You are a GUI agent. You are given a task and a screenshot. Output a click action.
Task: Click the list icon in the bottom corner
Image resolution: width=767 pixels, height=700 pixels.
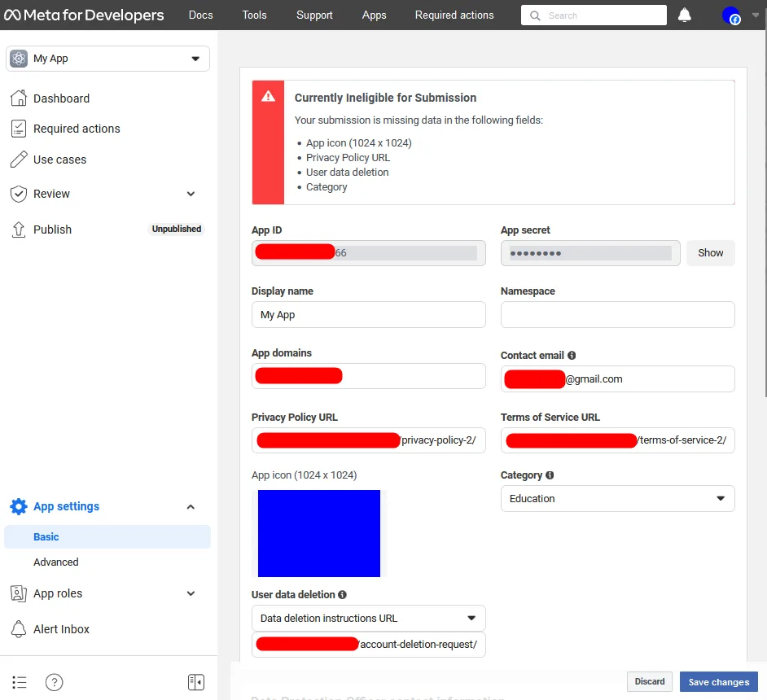(x=19, y=682)
